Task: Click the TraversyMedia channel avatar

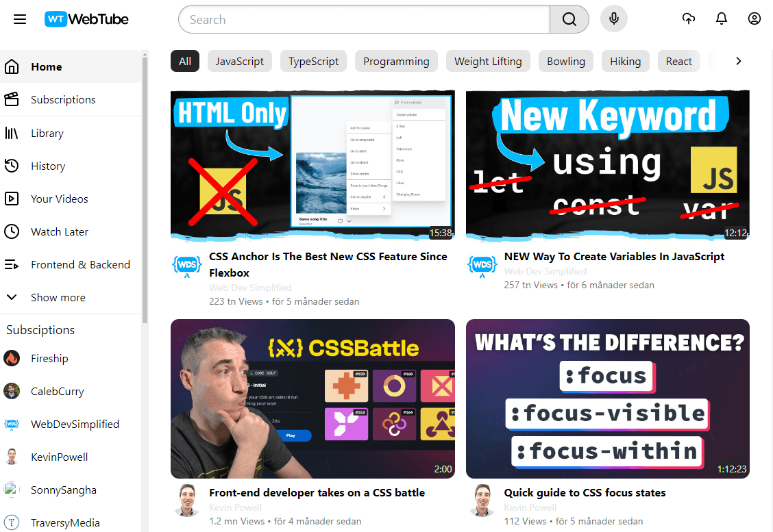Action: coord(12,522)
